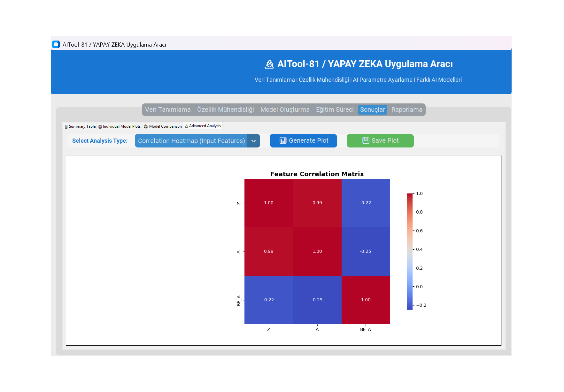Click the colorbar 0.6 tick label
564x392 pixels.
(419, 231)
